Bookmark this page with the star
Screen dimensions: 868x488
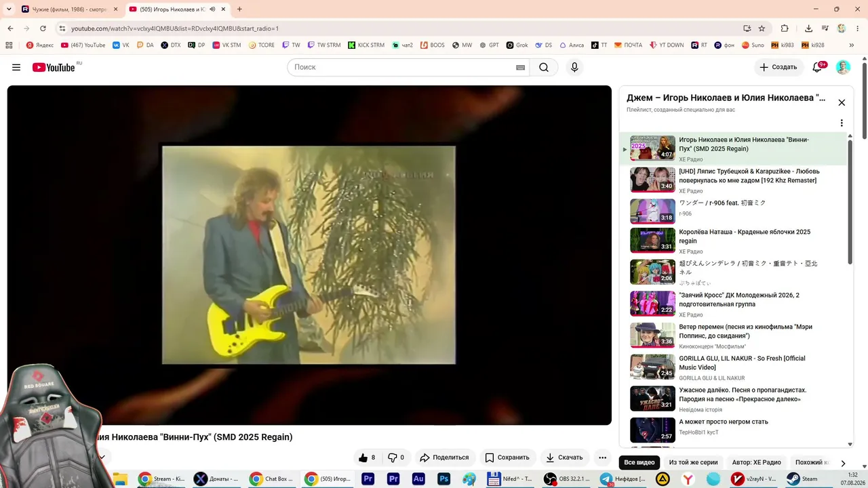[762, 28]
